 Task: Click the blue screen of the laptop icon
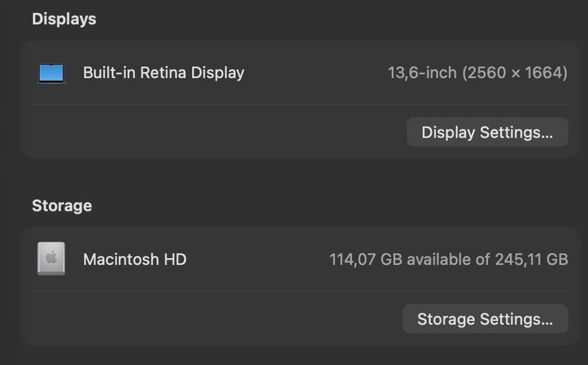pos(51,72)
